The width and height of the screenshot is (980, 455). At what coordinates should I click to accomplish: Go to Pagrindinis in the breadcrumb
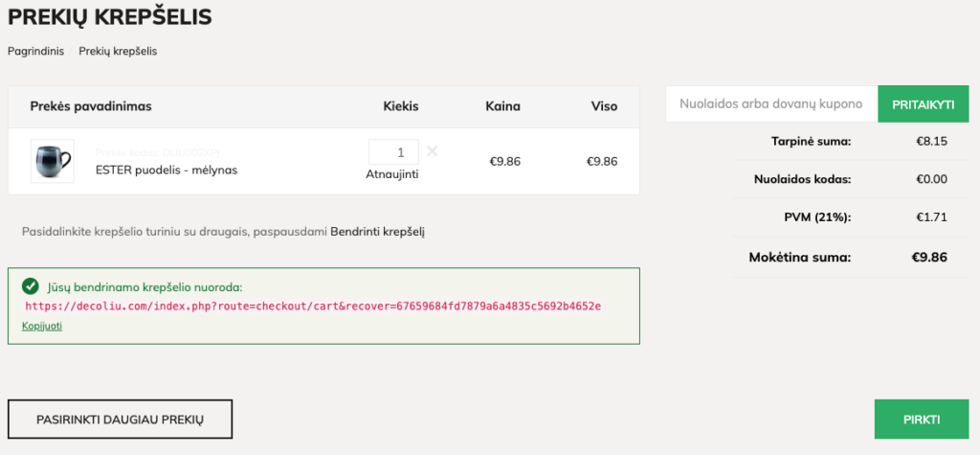(35, 52)
